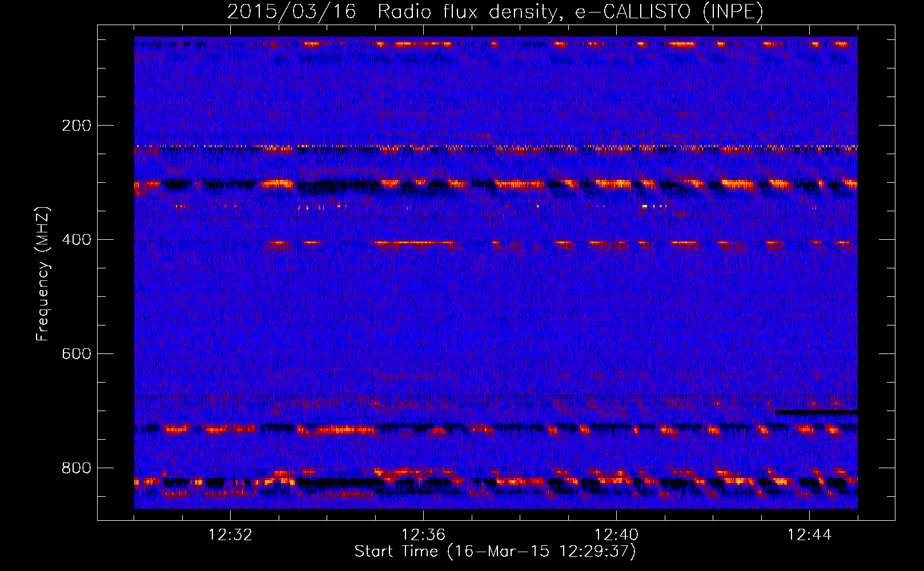Click the 800 frequency tick label

point(77,468)
